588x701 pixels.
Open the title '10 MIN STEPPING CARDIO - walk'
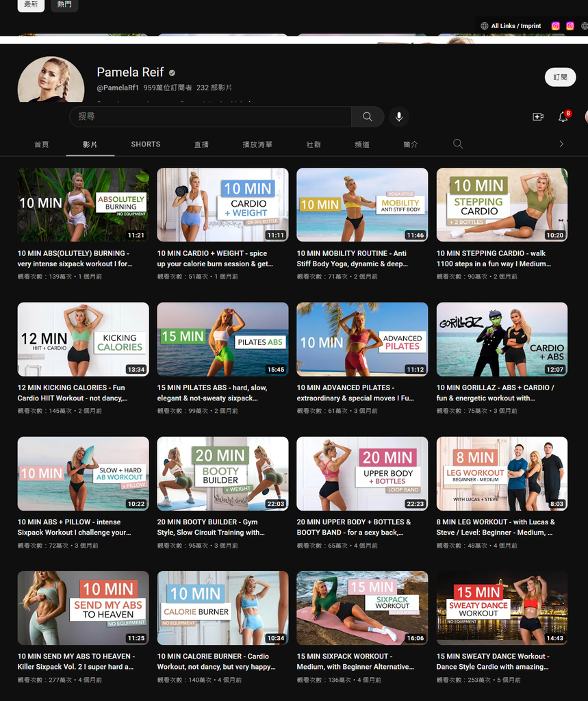(494, 258)
